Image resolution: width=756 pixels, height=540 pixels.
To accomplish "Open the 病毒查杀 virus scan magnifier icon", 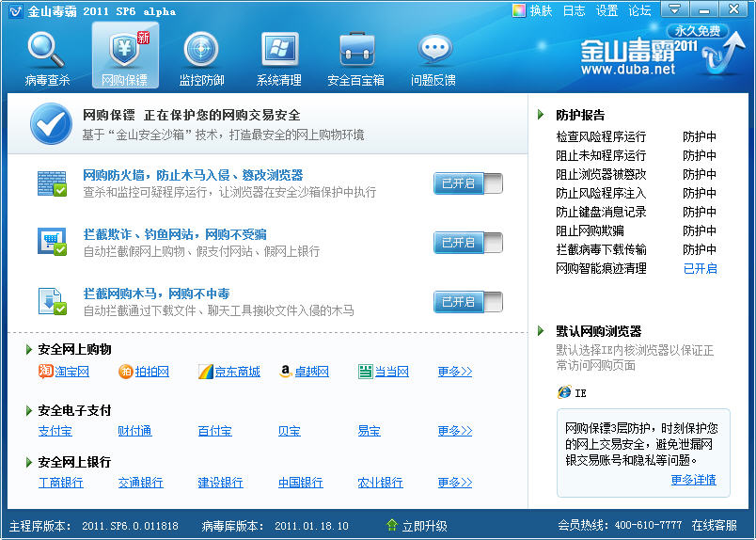I will point(46,50).
